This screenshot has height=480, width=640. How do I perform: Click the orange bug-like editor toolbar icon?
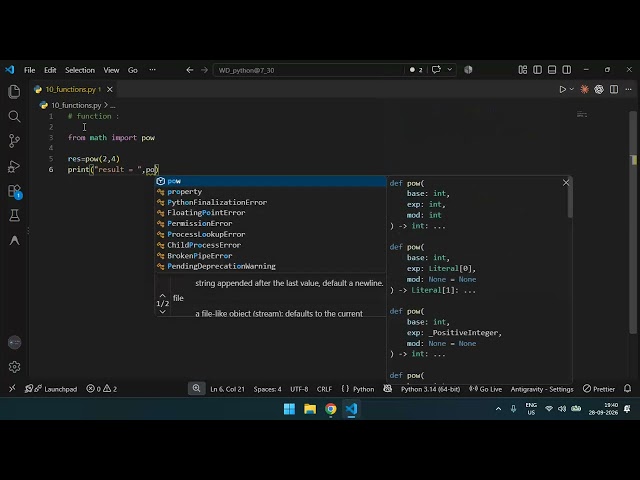(584, 89)
